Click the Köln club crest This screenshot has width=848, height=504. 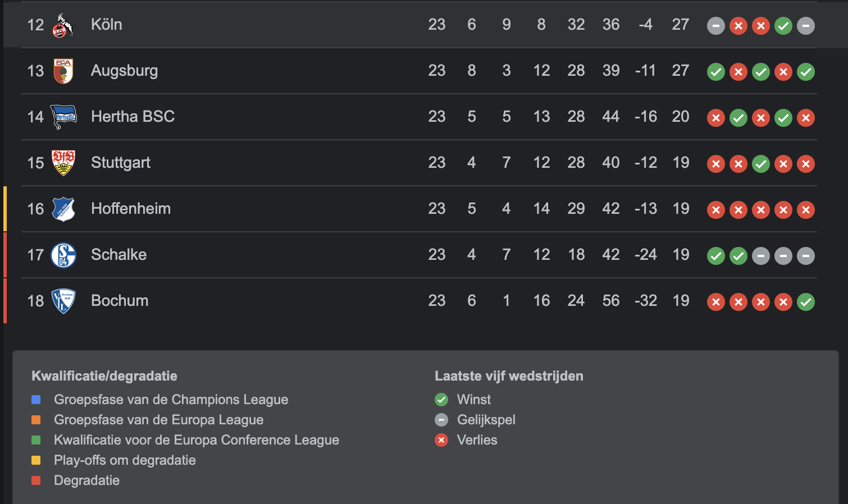[63, 25]
